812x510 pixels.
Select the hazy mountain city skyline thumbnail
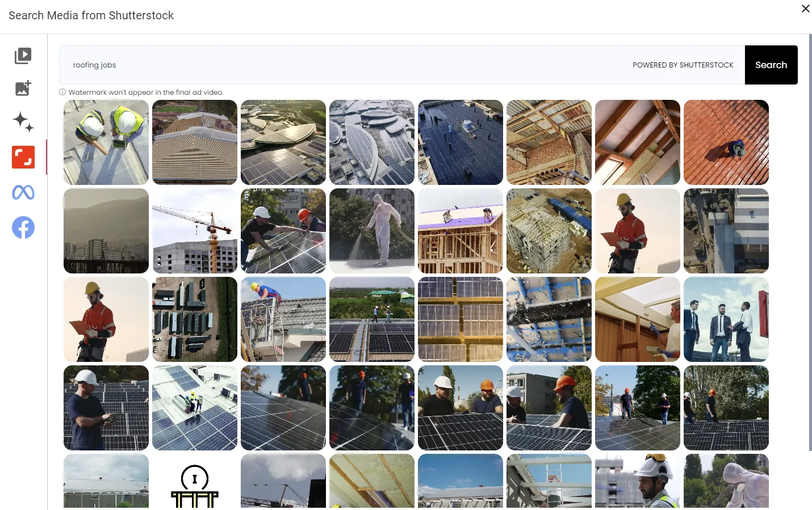coord(106,231)
